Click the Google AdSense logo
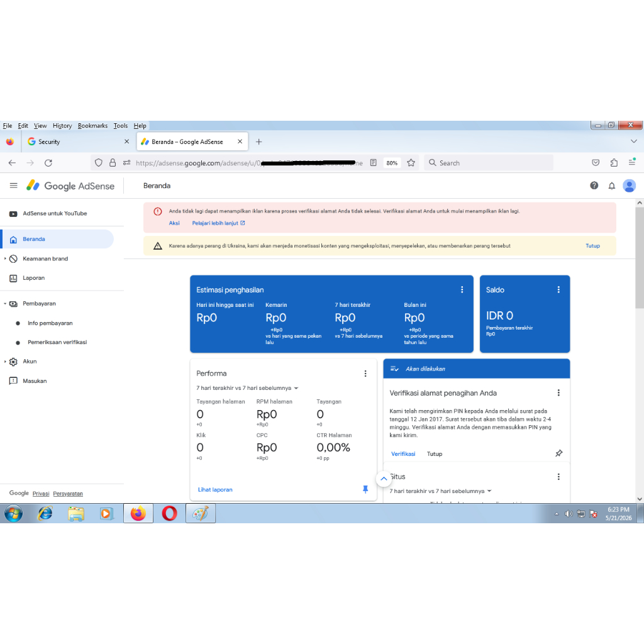Viewport: 644px width, 644px height. (x=70, y=186)
